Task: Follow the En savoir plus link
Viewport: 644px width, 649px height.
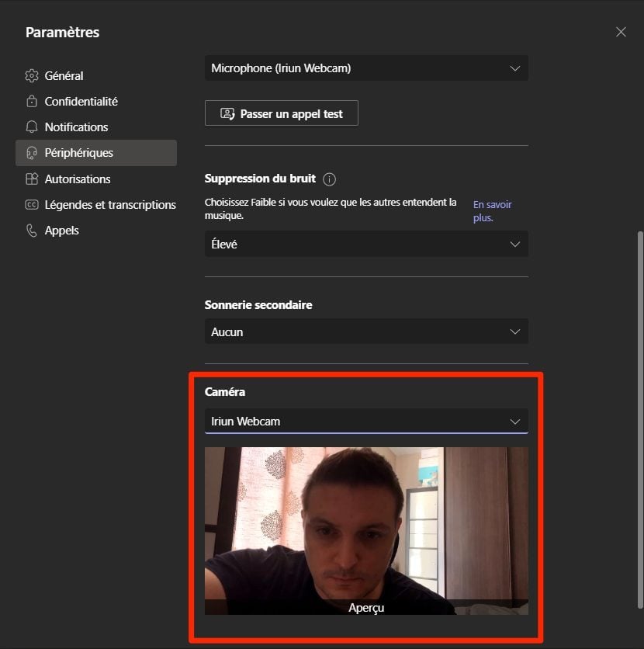Action: pos(492,211)
